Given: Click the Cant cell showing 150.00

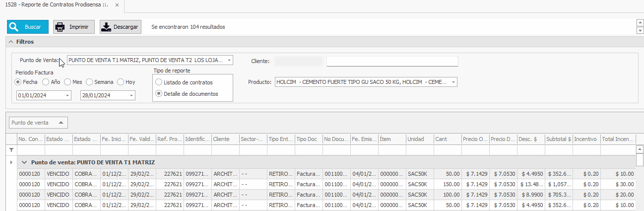Looking at the screenshot, I should point(448,184).
